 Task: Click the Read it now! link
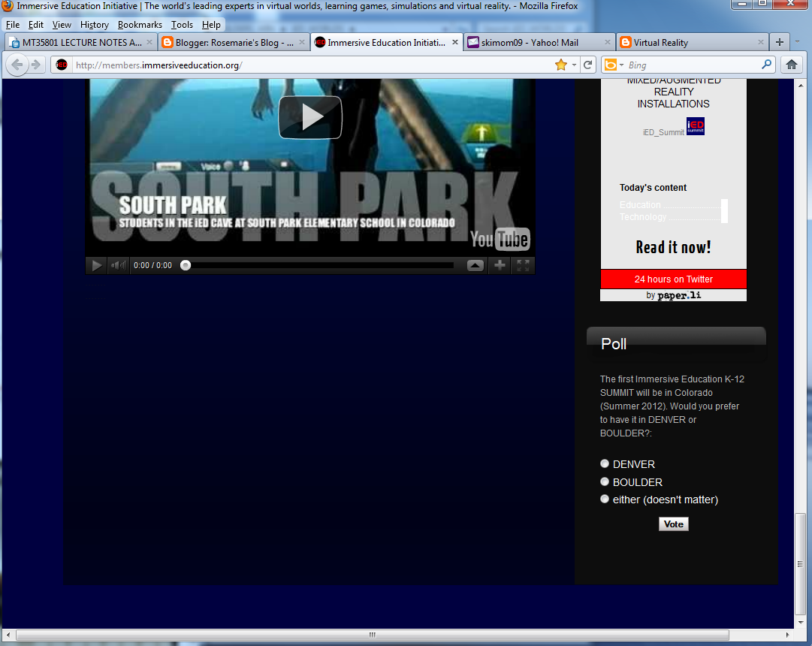pos(673,247)
